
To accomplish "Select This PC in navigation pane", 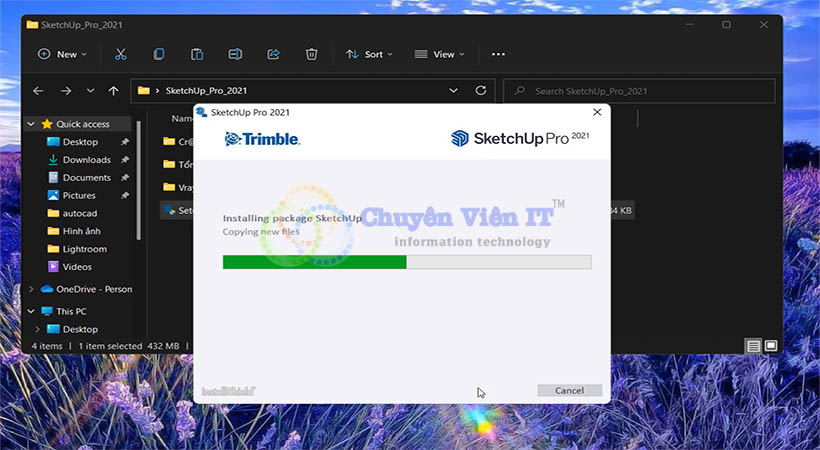I will point(71,311).
